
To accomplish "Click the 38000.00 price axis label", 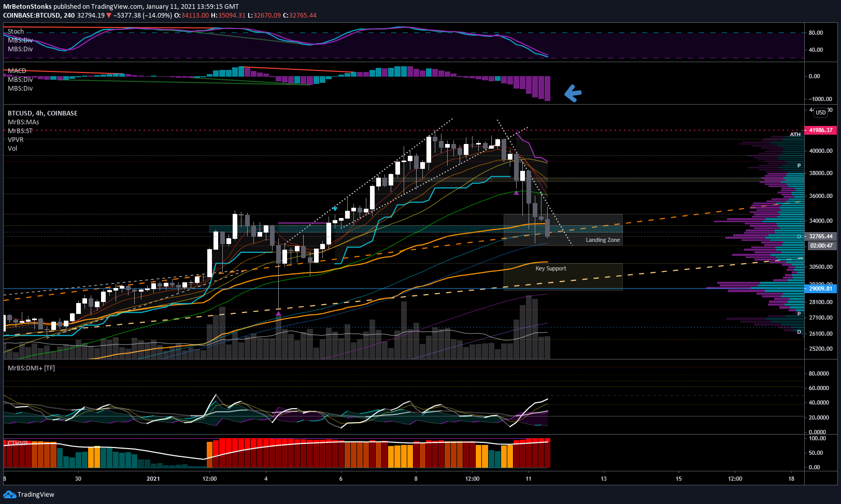I will (821, 174).
